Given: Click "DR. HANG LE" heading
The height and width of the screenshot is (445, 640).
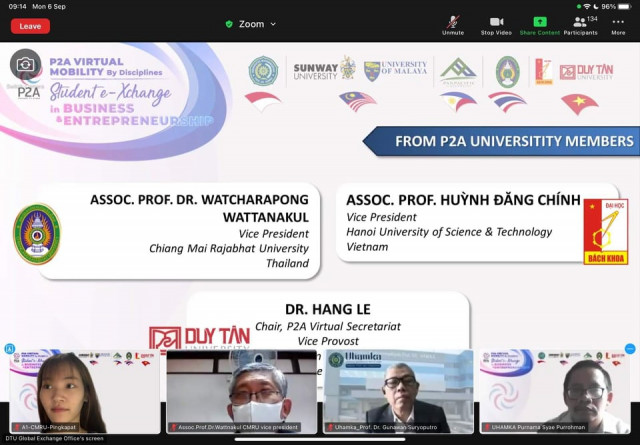Looking at the screenshot, I should pyautogui.click(x=328, y=309).
